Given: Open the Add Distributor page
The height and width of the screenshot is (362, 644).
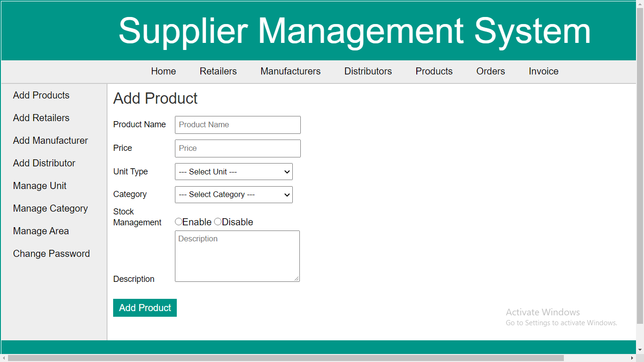Looking at the screenshot, I should click(44, 163).
